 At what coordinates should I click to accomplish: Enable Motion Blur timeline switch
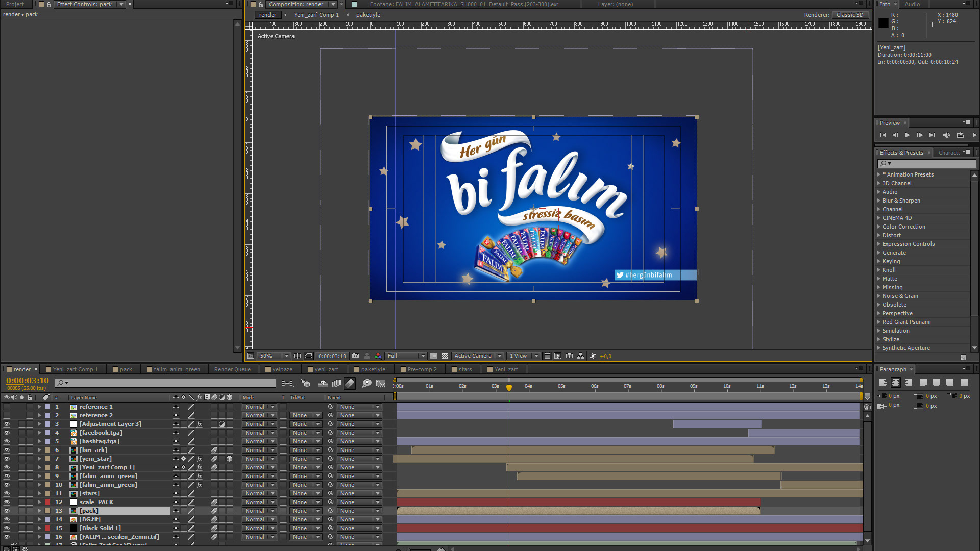click(x=350, y=383)
